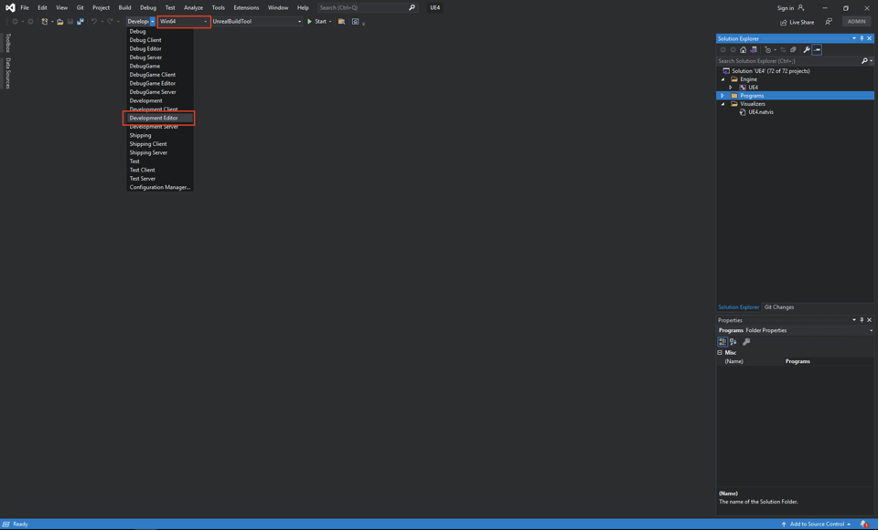Click the Find in Files toolbar icon
The height and width of the screenshot is (531, 879).
tap(341, 22)
